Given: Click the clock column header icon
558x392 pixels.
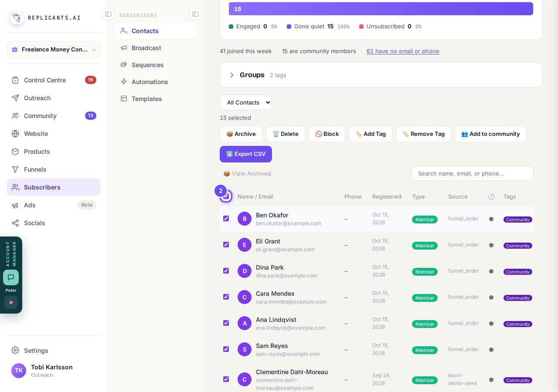Looking at the screenshot, I should click(x=491, y=196).
